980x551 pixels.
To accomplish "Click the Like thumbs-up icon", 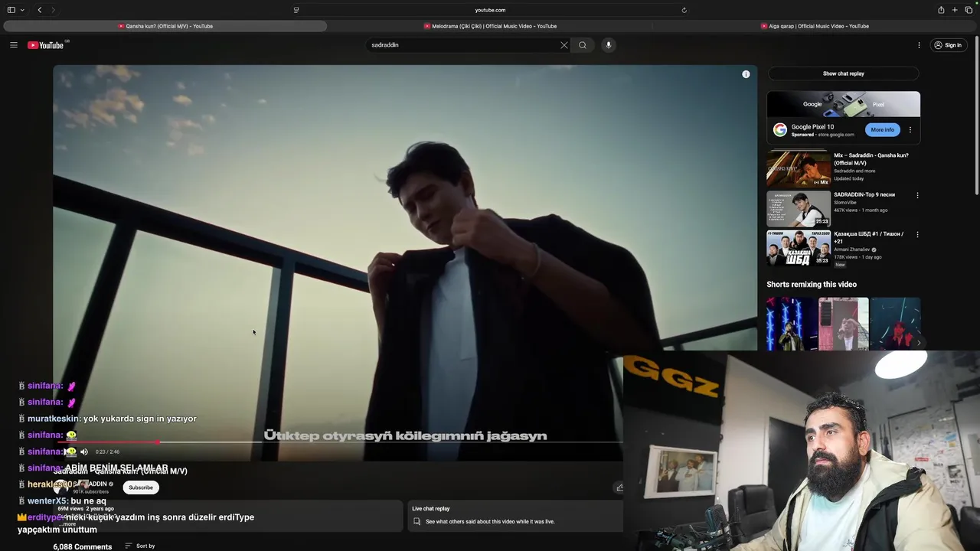I will click(x=619, y=487).
